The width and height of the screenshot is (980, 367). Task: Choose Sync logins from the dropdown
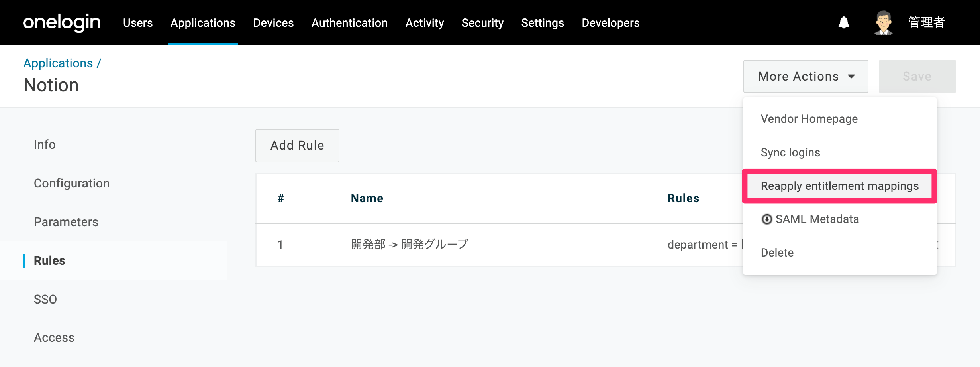pyautogui.click(x=790, y=152)
